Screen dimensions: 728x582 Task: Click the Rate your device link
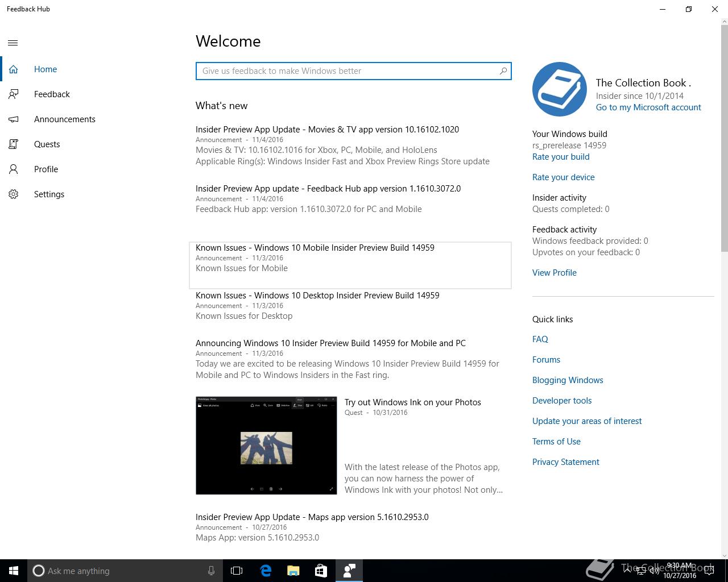[x=564, y=177]
